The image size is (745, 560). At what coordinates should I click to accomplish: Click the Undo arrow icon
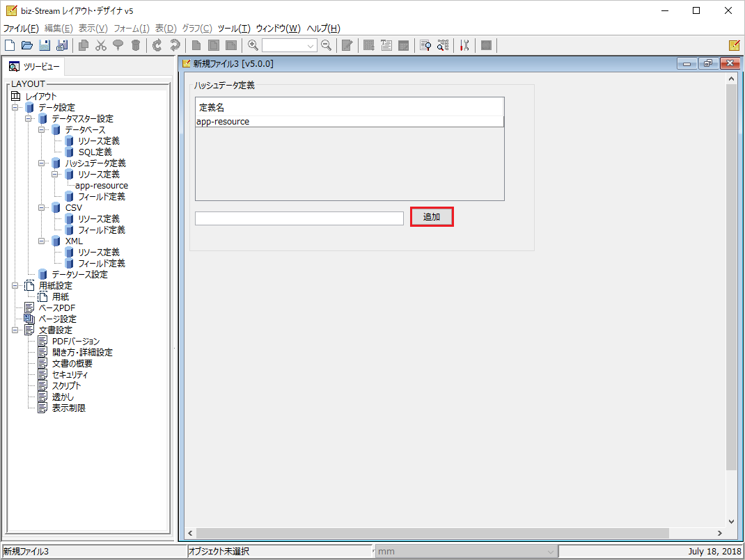(157, 45)
